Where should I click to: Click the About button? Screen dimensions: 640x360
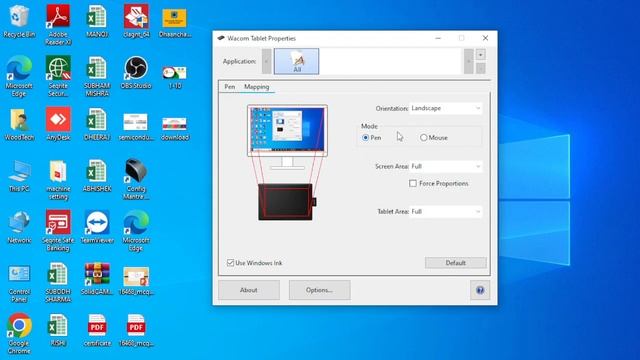[249, 290]
